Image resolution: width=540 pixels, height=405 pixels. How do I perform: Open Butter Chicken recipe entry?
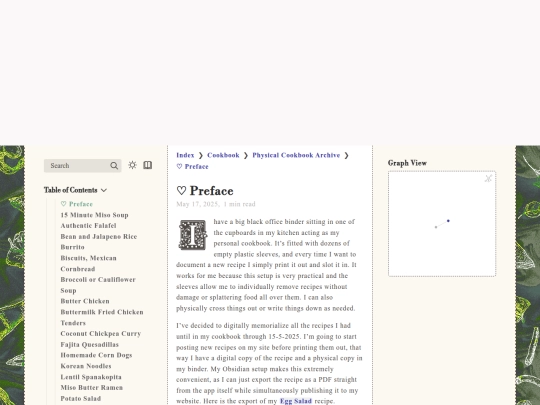click(x=85, y=301)
